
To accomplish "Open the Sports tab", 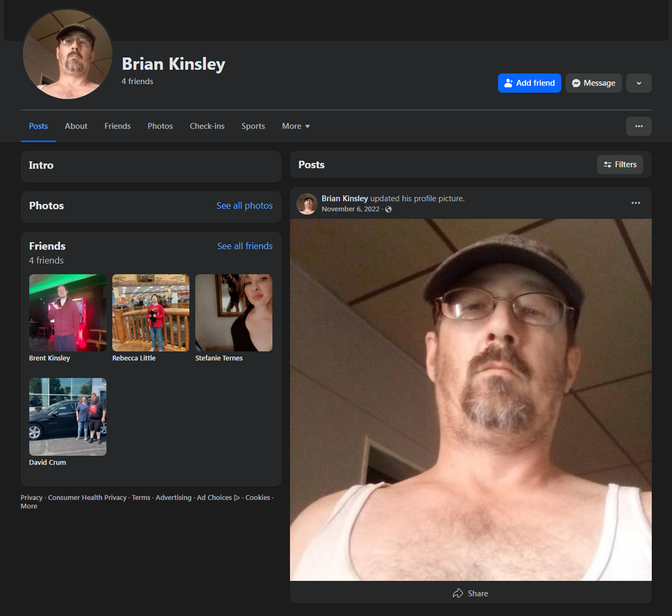I will (253, 126).
